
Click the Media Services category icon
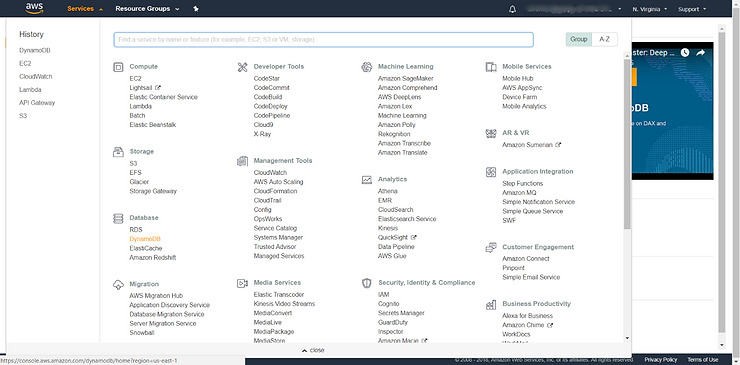[x=243, y=283]
